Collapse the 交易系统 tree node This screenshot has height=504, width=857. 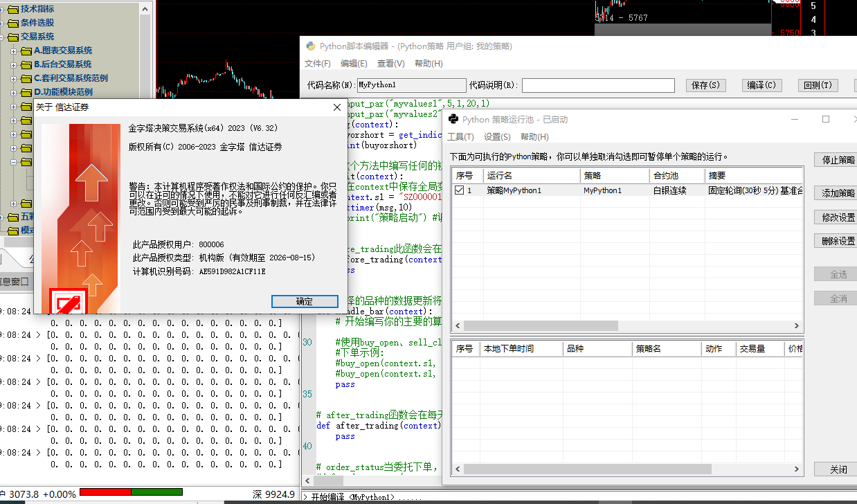3,37
